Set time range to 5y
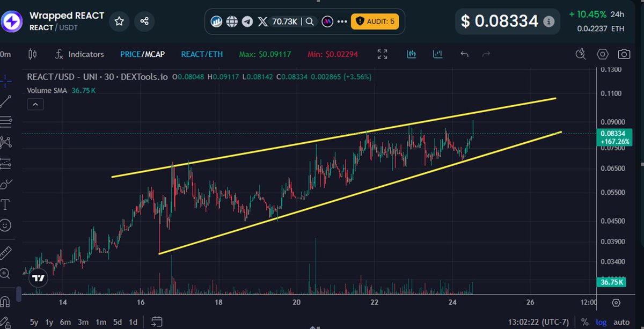The height and width of the screenshot is (329, 644). 34,322
